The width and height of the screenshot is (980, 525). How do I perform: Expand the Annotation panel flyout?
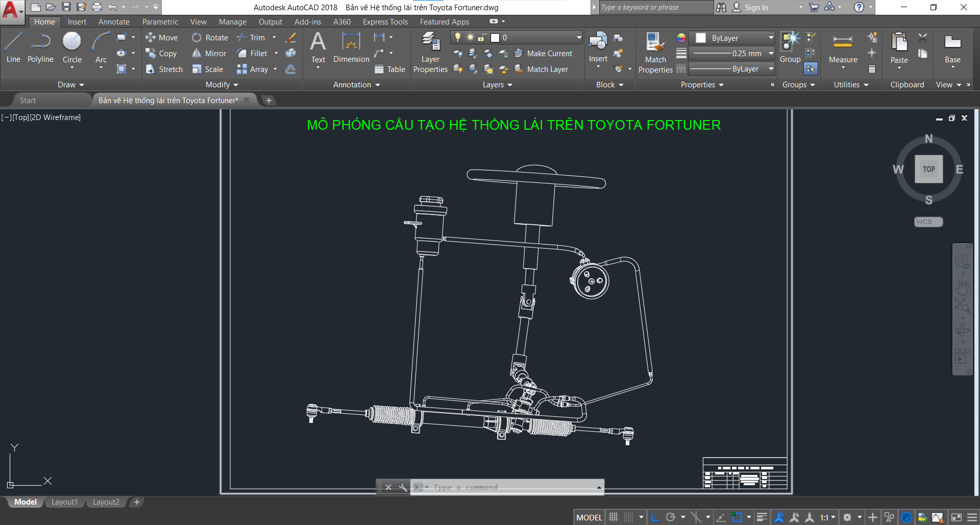pyautogui.click(x=356, y=85)
